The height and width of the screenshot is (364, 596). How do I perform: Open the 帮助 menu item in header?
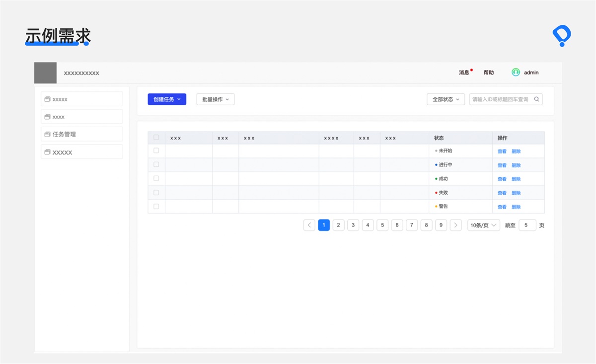pyautogui.click(x=489, y=73)
